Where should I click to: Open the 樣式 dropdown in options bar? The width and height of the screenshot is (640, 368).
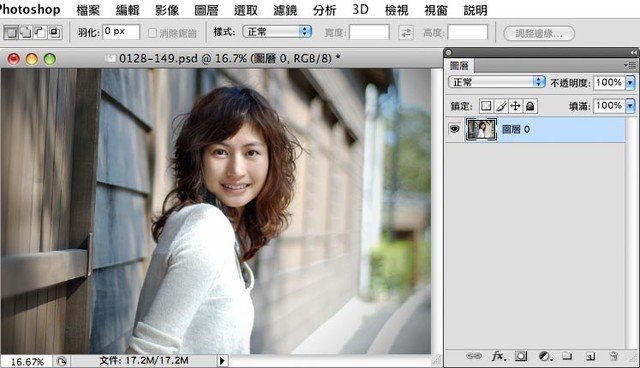pos(277,31)
